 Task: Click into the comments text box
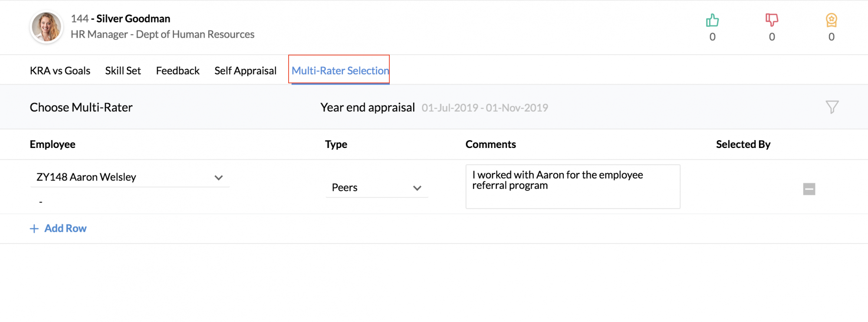click(x=573, y=187)
